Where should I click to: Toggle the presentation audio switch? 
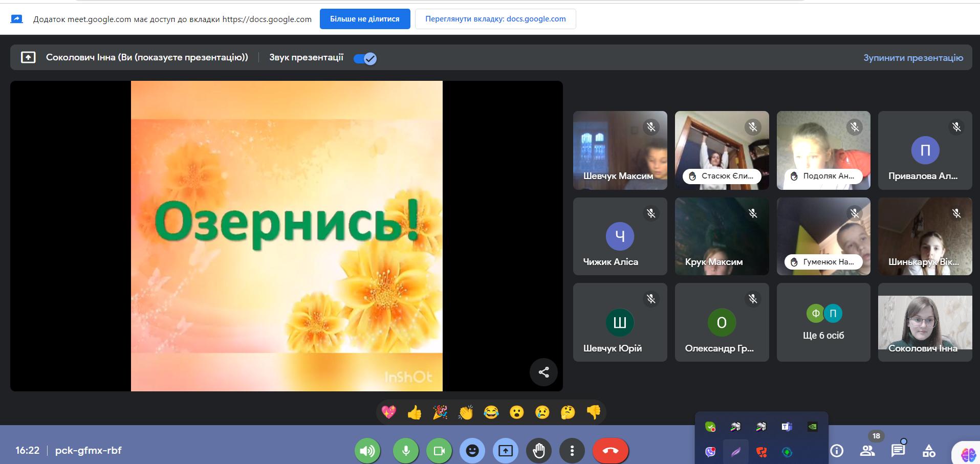tap(365, 58)
